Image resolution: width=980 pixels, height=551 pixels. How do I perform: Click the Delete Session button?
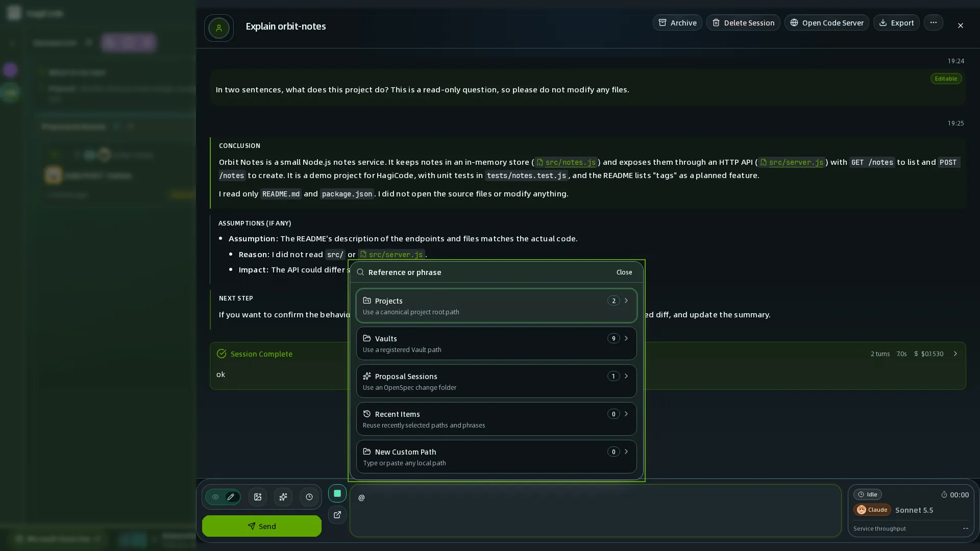(743, 22)
